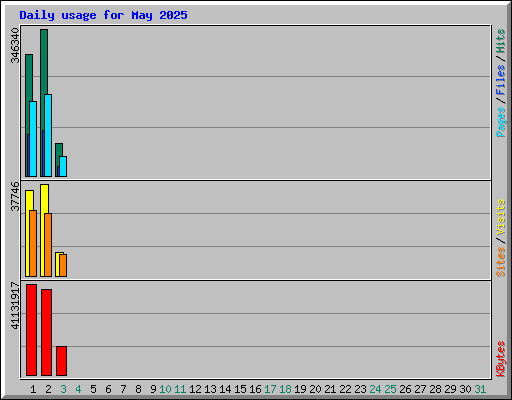The height and width of the screenshot is (400, 512).
Task: Click the 346340 axis value
Action: (x=15, y=45)
